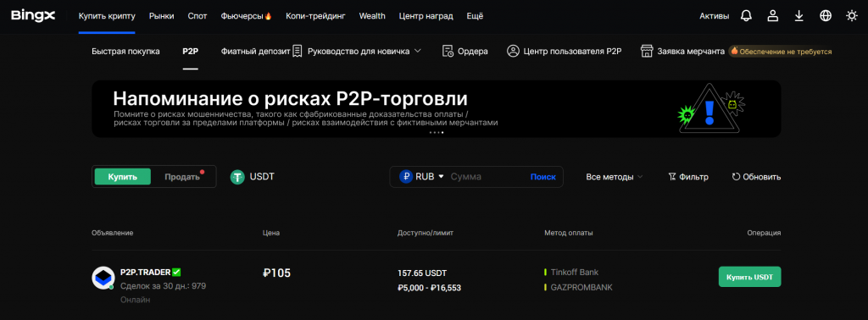
Task: Open Купить крипту menu
Action: pyautogui.click(x=107, y=16)
